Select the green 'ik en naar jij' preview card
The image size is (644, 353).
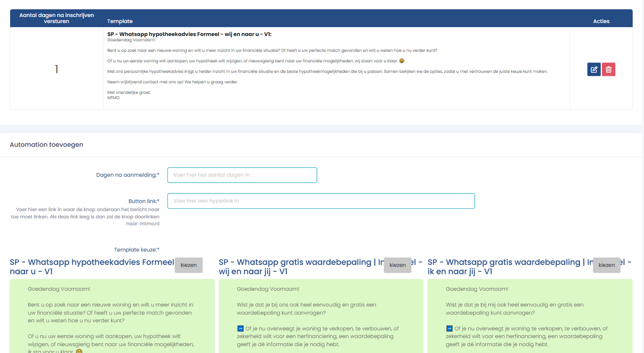pos(530,316)
